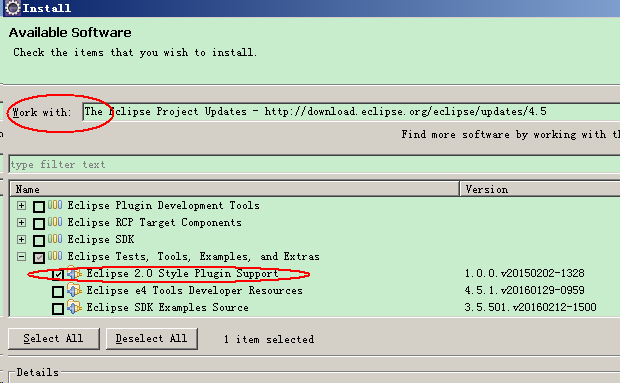Click the type filter text field
This screenshot has height=383, width=620.
click(x=314, y=164)
